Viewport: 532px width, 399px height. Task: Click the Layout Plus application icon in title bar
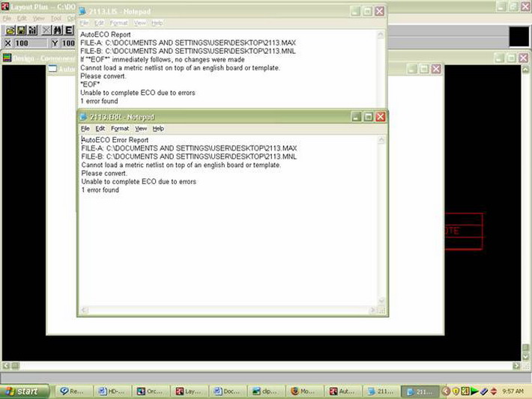(5, 6)
